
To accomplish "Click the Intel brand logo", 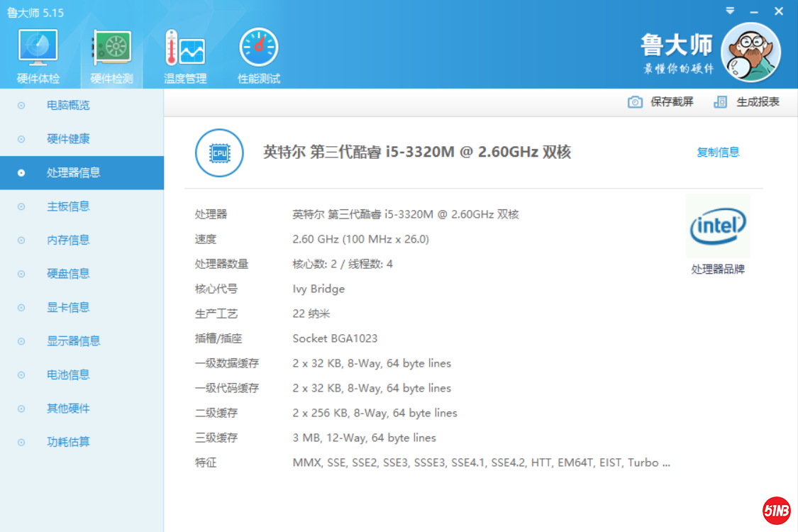I will click(x=718, y=226).
